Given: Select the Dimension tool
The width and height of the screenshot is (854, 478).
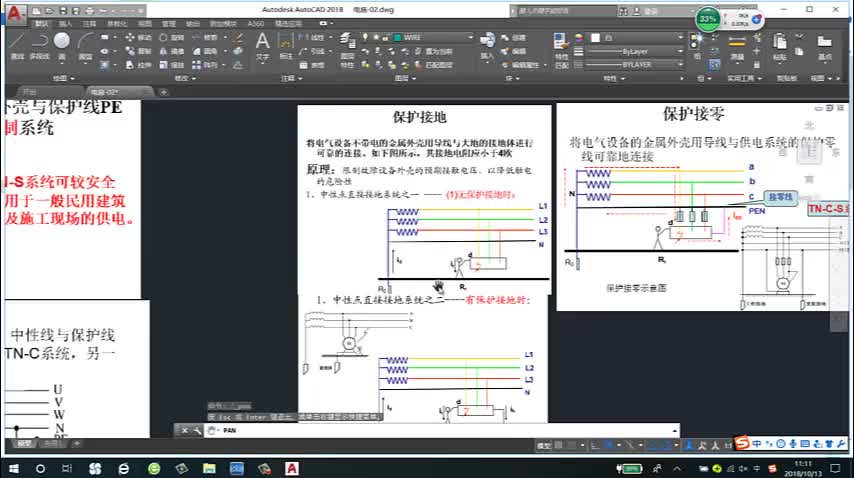Looking at the screenshot, I should click(x=285, y=45).
